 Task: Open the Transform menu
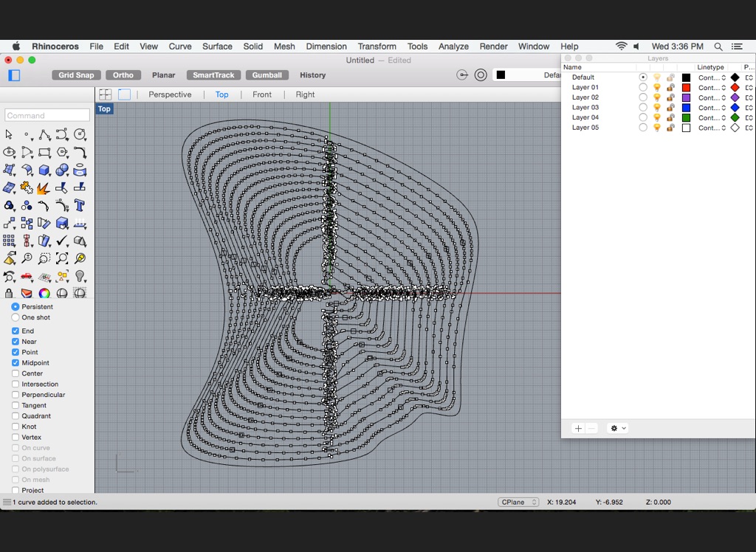[377, 46]
